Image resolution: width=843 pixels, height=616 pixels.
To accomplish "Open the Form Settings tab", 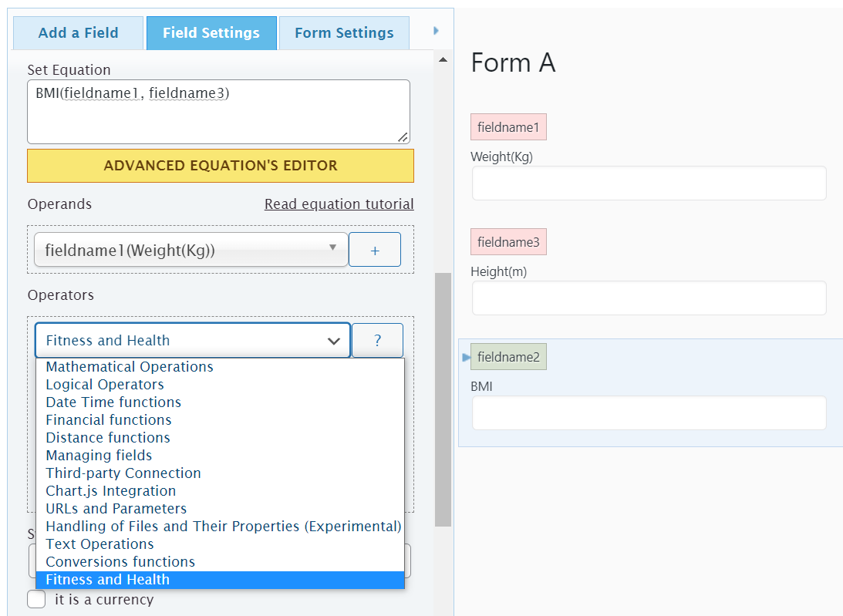I will coord(344,33).
